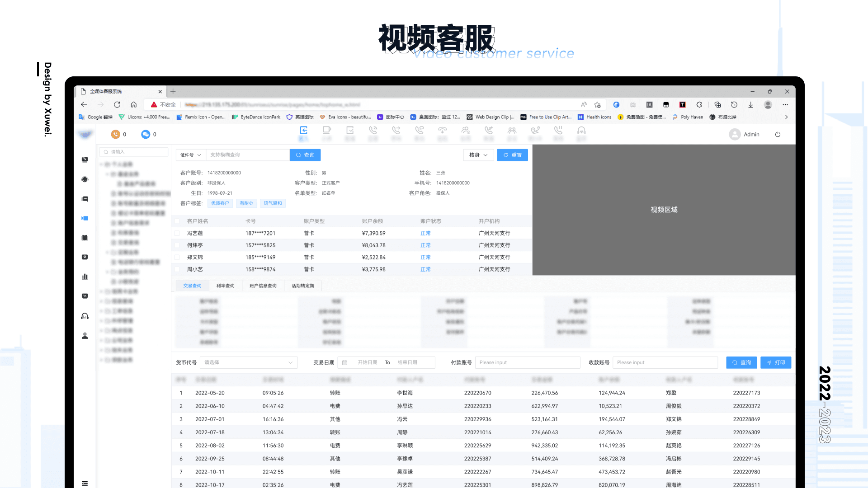Switch to the 利率查询 tab

(x=225, y=286)
